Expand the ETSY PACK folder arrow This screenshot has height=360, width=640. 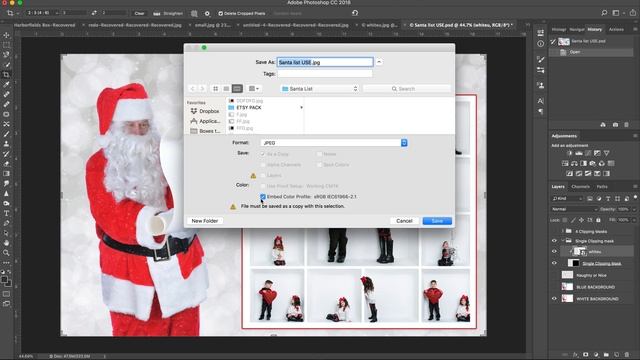[x=301, y=108]
